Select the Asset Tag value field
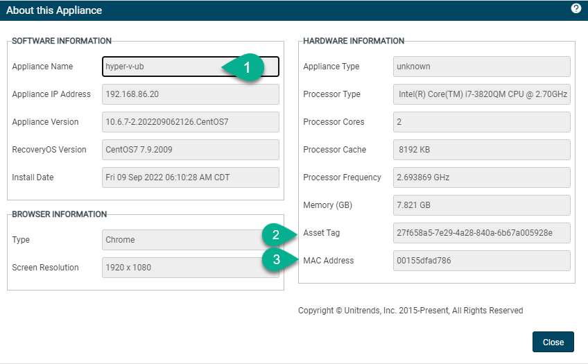Viewport: 588px width, 364px height. [x=482, y=233]
